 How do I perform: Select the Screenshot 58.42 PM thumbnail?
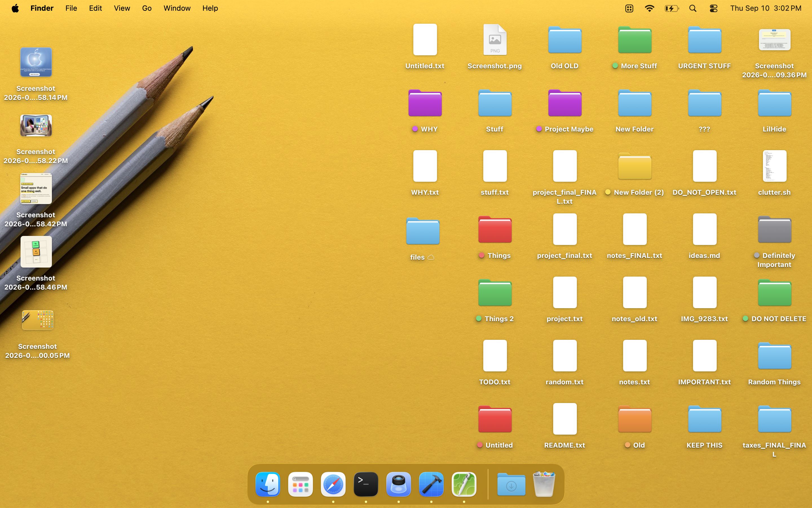click(36, 189)
